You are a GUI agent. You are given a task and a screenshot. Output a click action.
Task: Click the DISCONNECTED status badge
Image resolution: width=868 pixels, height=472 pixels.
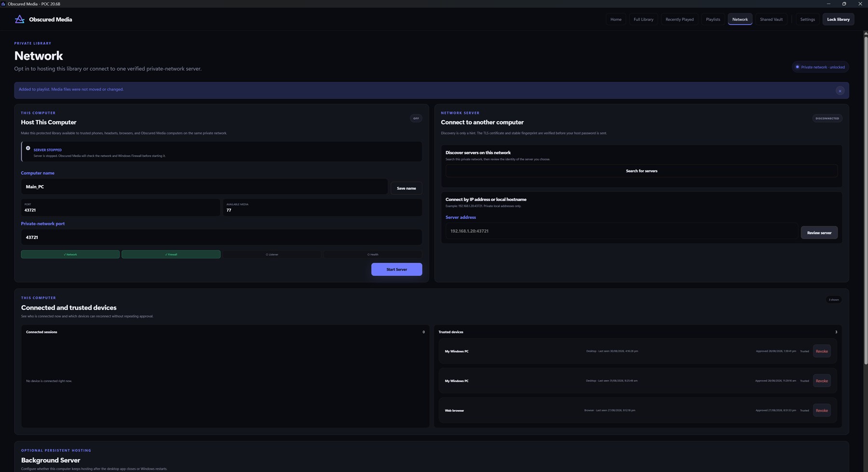tap(827, 118)
